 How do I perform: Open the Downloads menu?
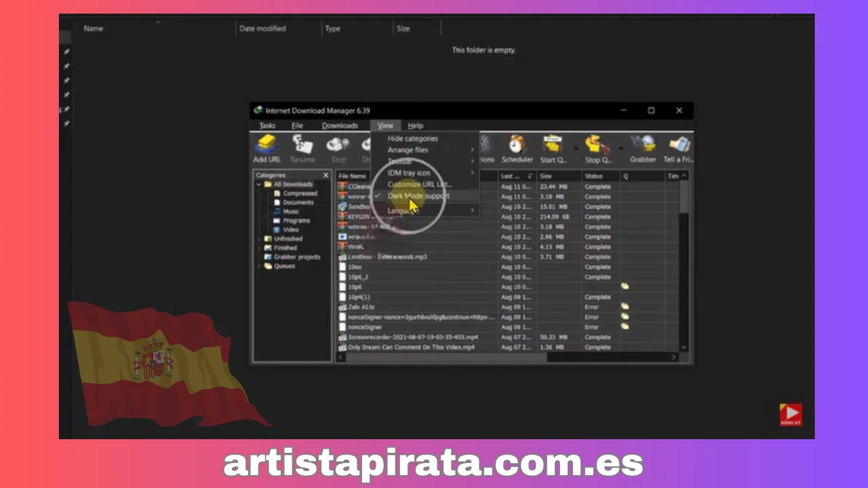340,125
